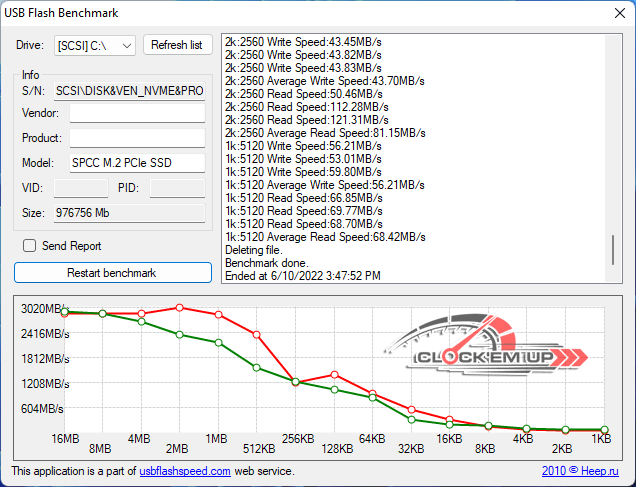Click the VID field
Viewport: 636px width, 487px height.
[80, 188]
